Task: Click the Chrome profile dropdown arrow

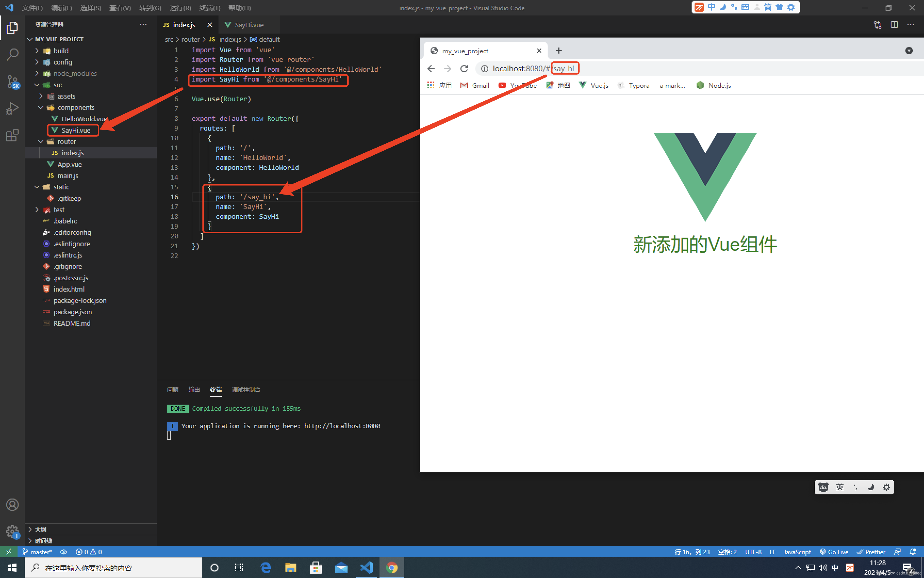Action: [909, 51]
